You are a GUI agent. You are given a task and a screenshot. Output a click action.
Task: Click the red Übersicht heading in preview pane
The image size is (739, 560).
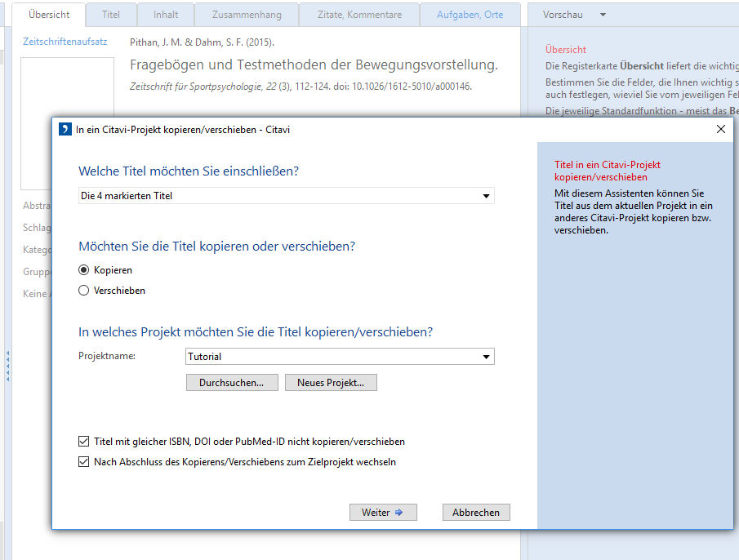click(566, 50)
